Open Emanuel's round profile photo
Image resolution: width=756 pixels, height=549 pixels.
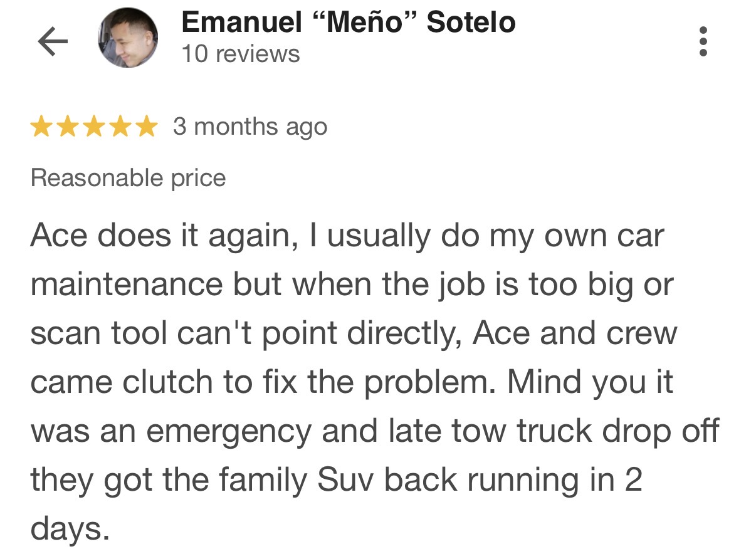pos(128,38)
